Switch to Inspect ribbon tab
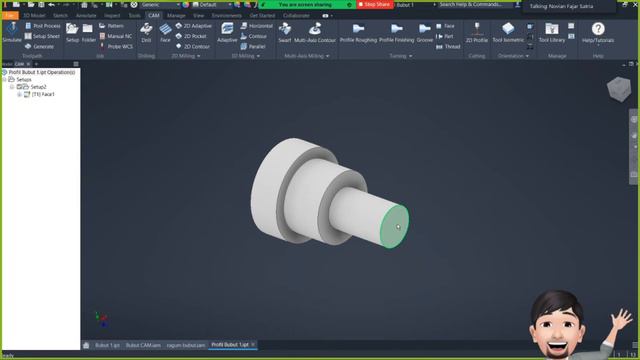Screen dimensions: 640x360 click(112, 16)
